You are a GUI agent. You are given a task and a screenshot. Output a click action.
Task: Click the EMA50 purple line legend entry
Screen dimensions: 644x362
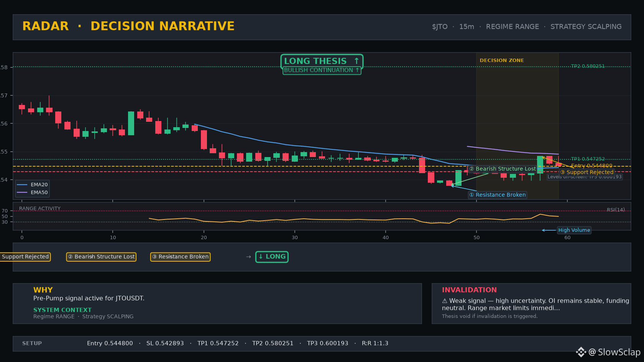point(32,193)
